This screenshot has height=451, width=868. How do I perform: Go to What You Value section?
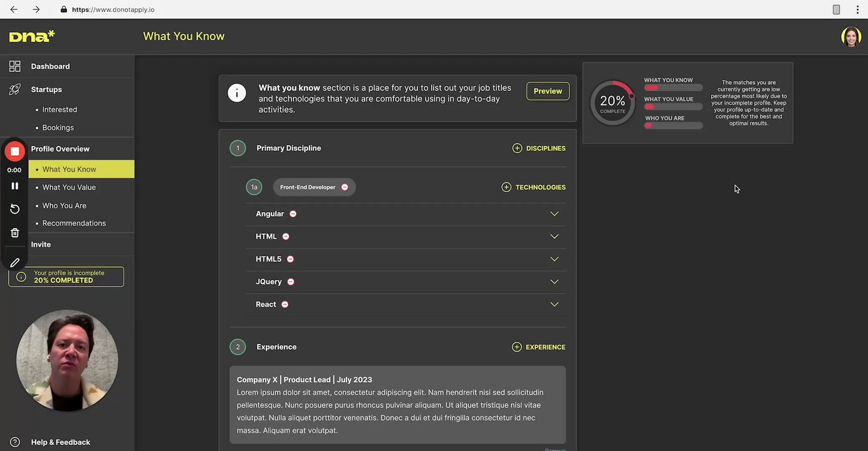click(x=69, y=187)
